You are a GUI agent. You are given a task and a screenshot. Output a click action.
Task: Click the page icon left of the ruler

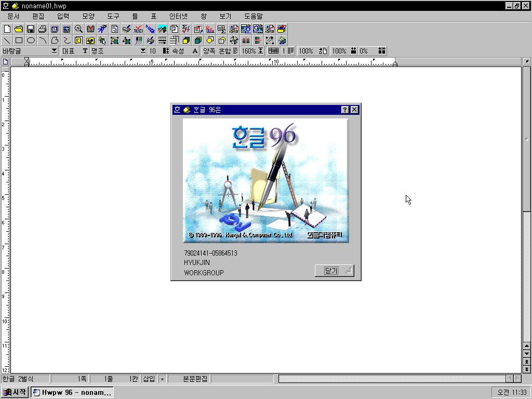(x=5, y=61)
